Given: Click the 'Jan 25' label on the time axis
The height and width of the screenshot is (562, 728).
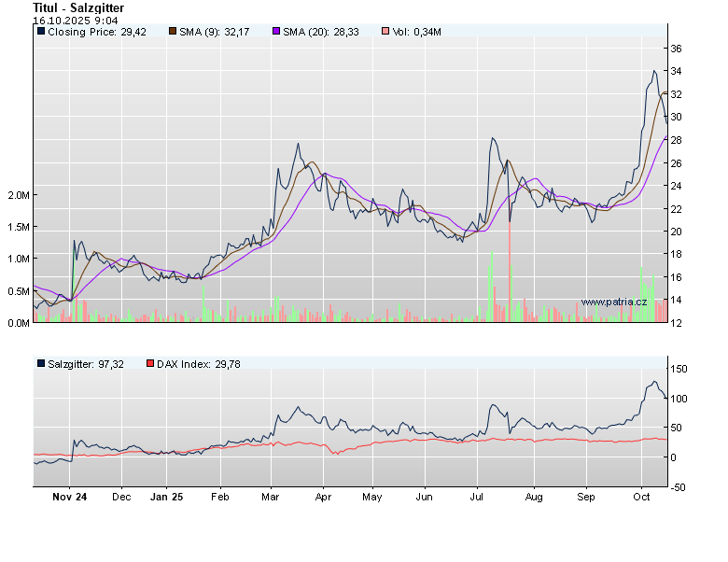Looking at the screenshot, I should [x=166, y=498].
